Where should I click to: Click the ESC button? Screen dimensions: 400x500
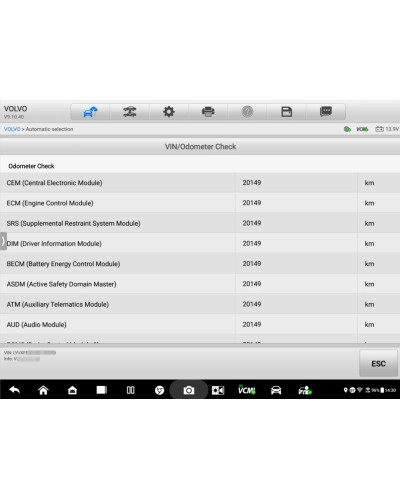coord(378,363)
